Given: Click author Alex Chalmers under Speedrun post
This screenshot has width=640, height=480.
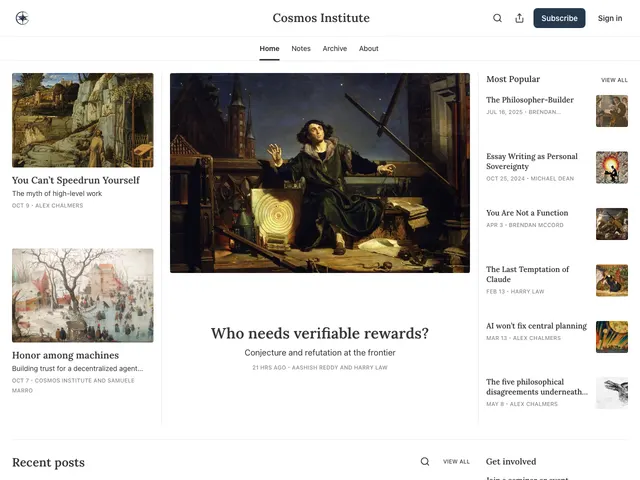Looking at the screenshot, I should coord(59,206).
